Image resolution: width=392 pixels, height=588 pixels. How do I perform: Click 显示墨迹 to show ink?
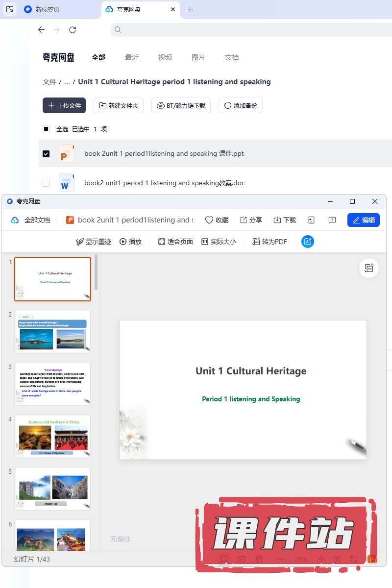tap(94, 242)
